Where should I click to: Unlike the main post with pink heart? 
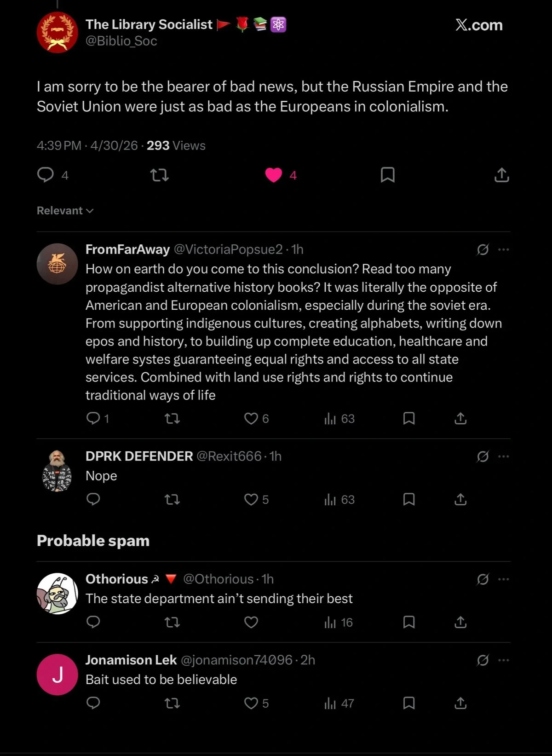click(x=273, y=175)
